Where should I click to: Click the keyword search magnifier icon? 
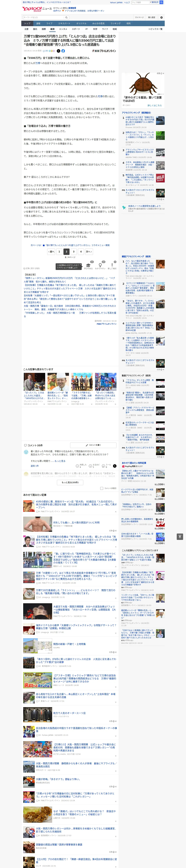pos(66,18)
